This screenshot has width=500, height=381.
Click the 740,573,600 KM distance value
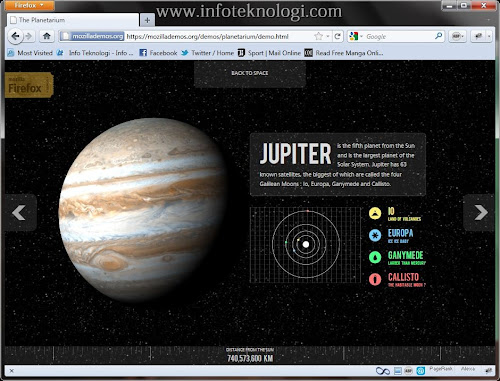250,358
